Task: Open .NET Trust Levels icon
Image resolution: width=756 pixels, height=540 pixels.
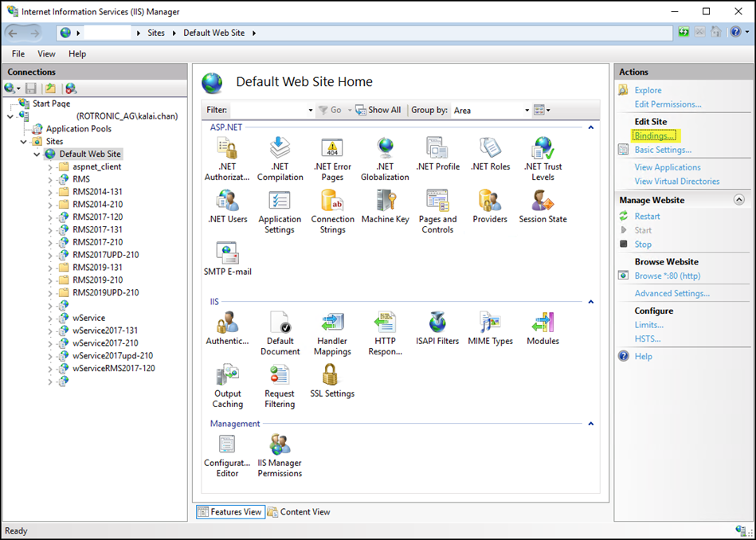Action: 543,159
